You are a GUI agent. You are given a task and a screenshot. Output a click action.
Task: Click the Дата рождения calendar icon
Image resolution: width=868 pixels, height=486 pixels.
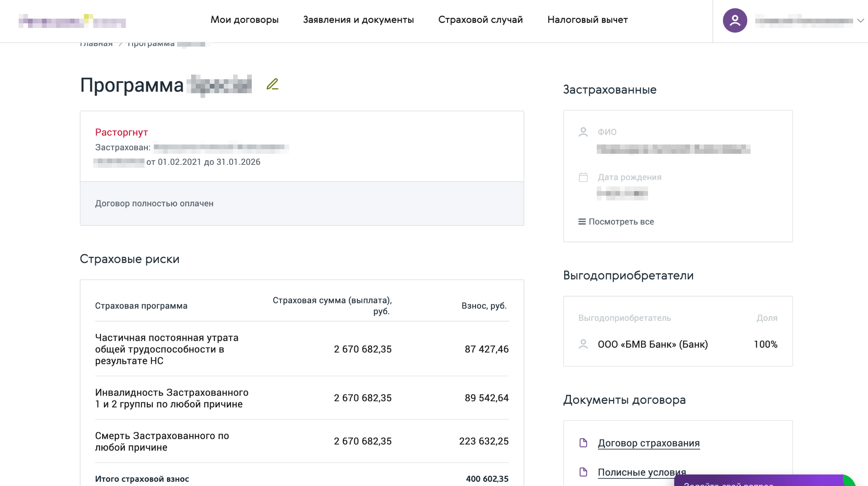pos(583,177)
